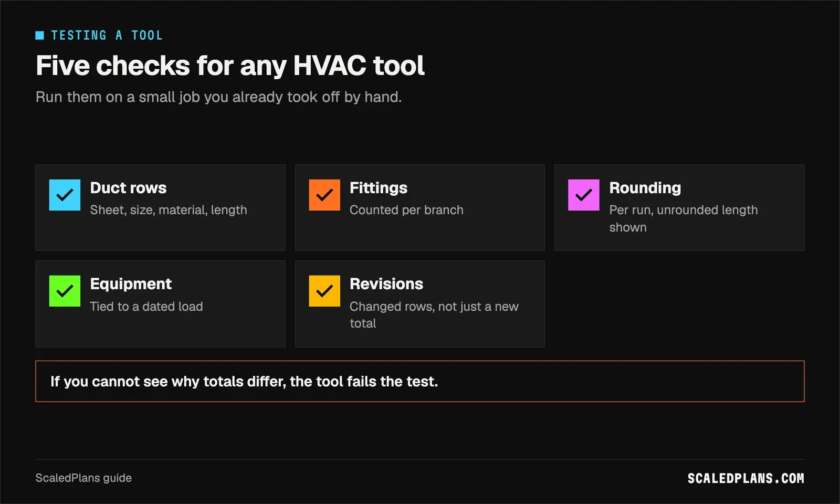Image resolution: width=840 pixels, height=504 pixels.
Task: Click 'Five checks for any HVAC tool' heading
Action: pos(230,66)
